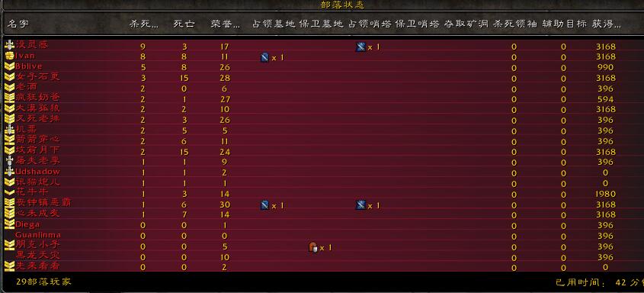644x293 pixels.
Task: Select player name 花牛牛
Action: click(32, 192)
